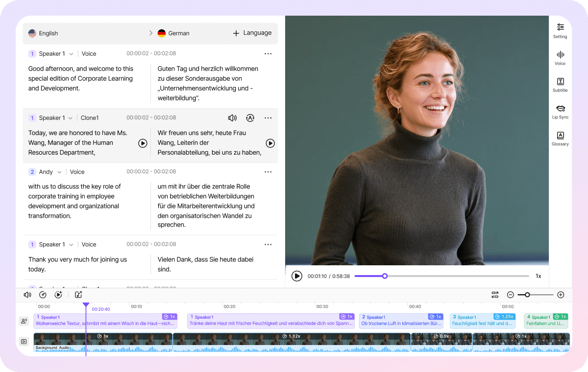
Task: Open the Voice panel
Action: pos(560,57)
